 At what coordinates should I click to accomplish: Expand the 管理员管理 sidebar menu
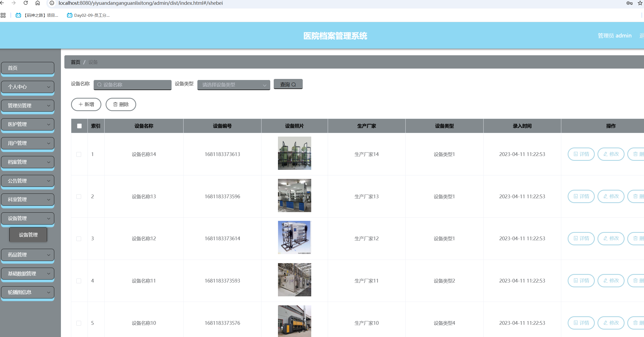[x=28, y=106]
